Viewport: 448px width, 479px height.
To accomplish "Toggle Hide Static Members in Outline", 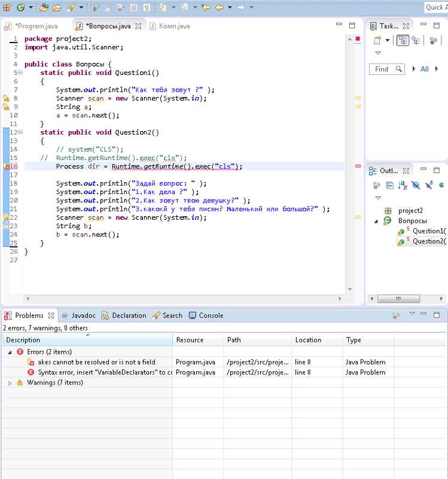I will (x=429, y=186).
